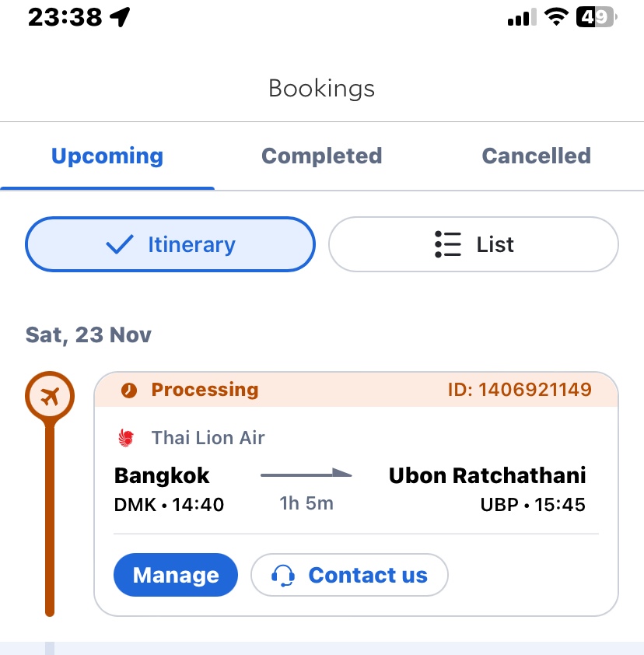Image resolution: width=644 pixels, height=655 pixels.
Task: Tap the Processing clock status icon
Action: [x=128, y=391]
